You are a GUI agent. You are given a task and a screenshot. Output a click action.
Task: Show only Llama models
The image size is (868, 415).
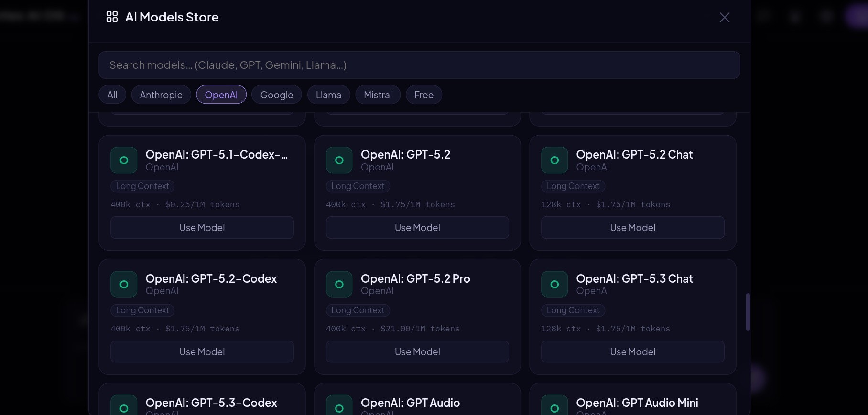[x=328, y=95]
